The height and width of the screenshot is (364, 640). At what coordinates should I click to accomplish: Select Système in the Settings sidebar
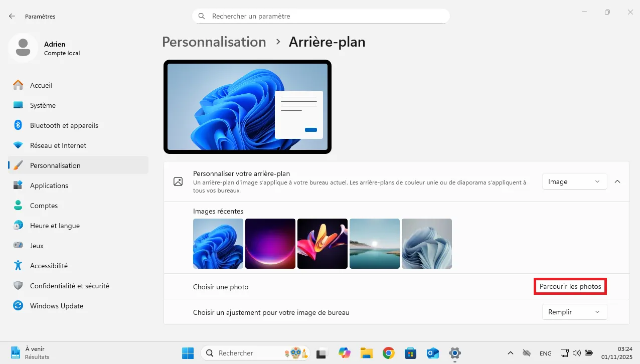pyautogui.click(x=42, y=105)
